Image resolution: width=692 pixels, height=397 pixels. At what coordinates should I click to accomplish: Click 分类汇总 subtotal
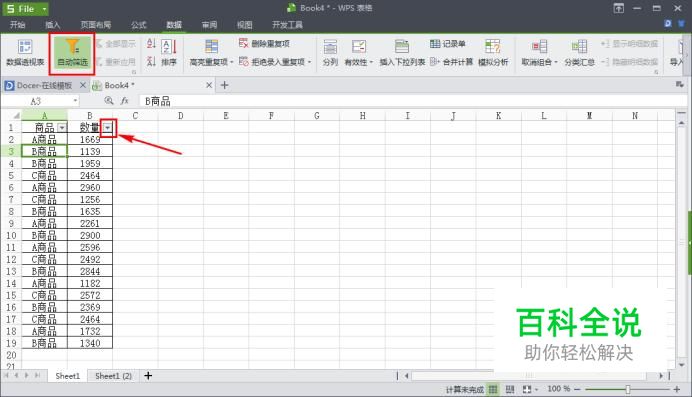(579, 53)
